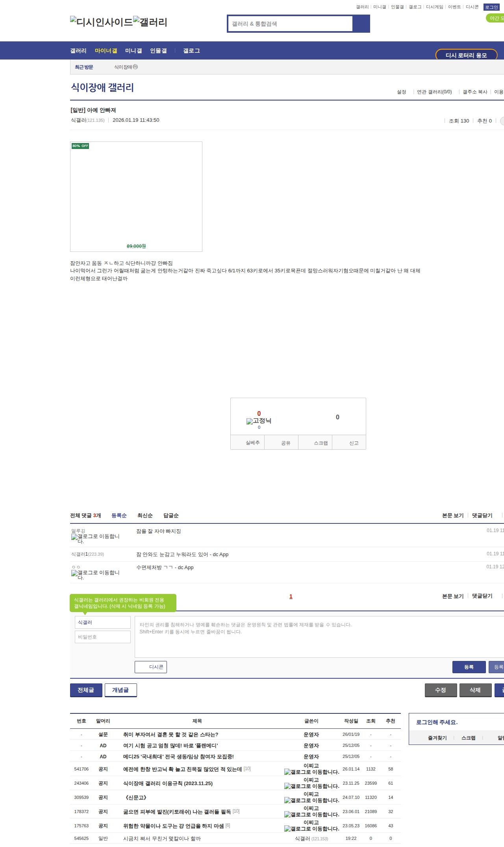Screen dimensions: 504x847
Task: Click into the comment text area
Action: [x=319, y=637]
